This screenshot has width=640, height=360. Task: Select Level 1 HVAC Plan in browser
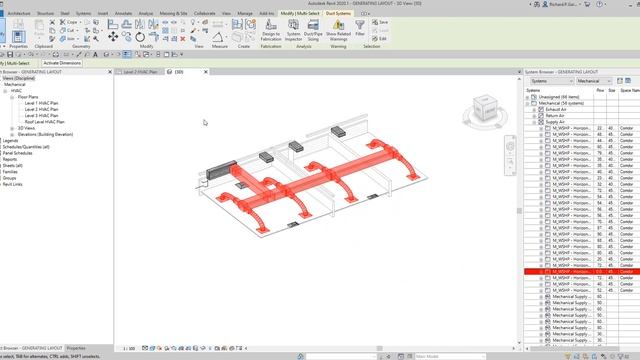41,103
